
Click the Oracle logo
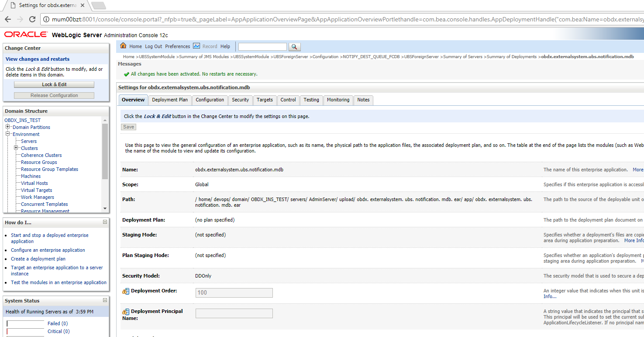click(x=26, y=35)
